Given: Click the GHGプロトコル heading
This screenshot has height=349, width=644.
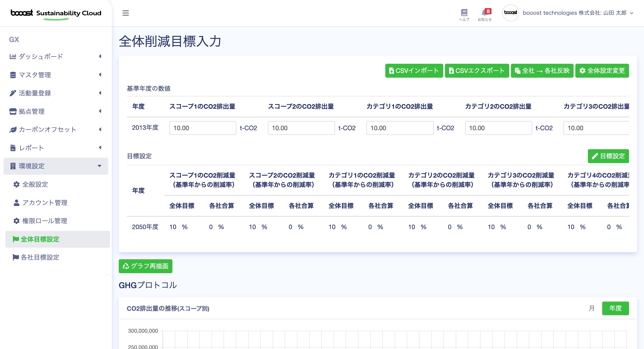Looking at the screenshot, I should coord(148,285).
